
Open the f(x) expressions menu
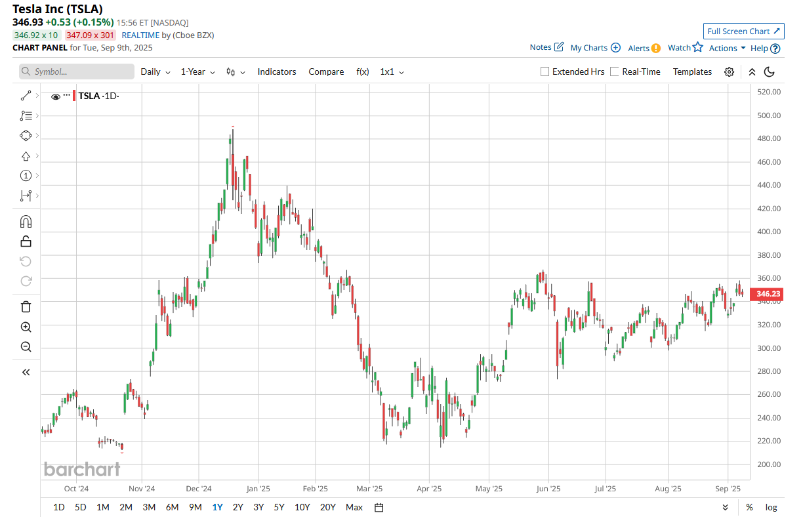point(363,72)
